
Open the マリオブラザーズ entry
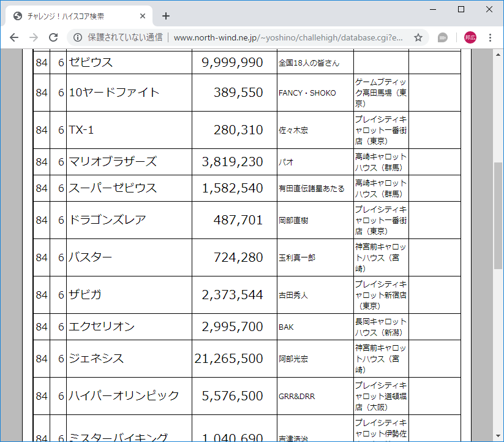tap(110, 161)
